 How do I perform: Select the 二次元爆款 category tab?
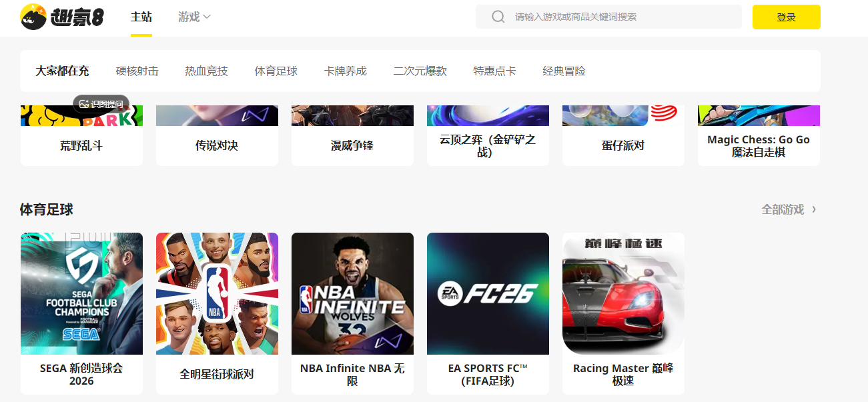coord(420,71)
